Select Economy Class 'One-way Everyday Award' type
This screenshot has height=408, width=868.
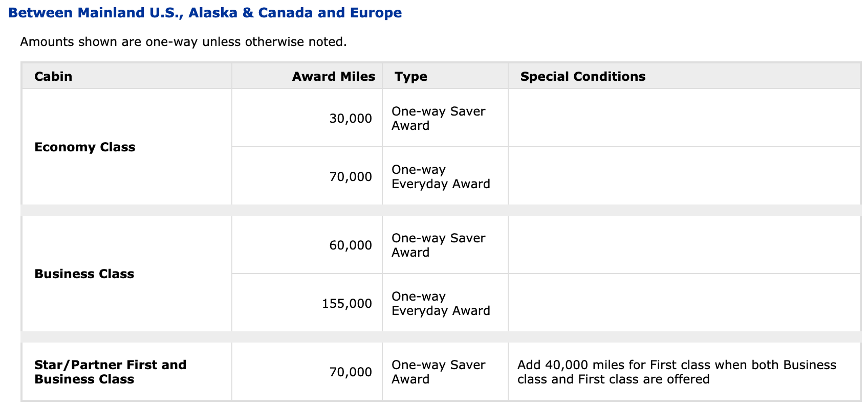tap(441, 177)
